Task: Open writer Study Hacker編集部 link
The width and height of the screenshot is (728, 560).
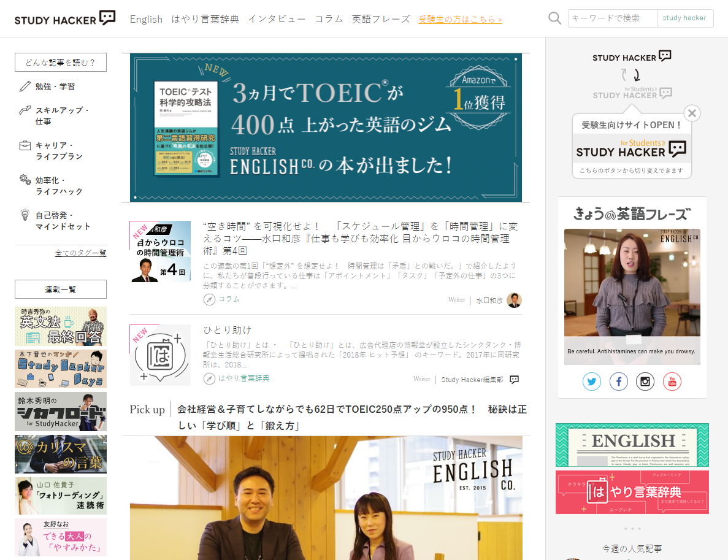Action: [472, 380]
